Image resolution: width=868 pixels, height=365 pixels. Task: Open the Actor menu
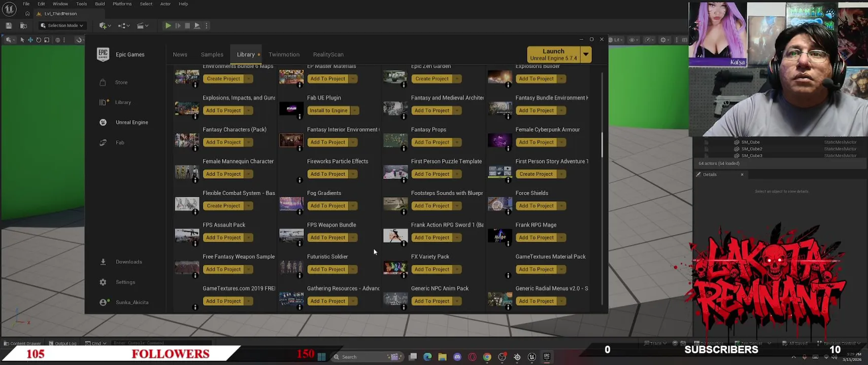(165, 4)
